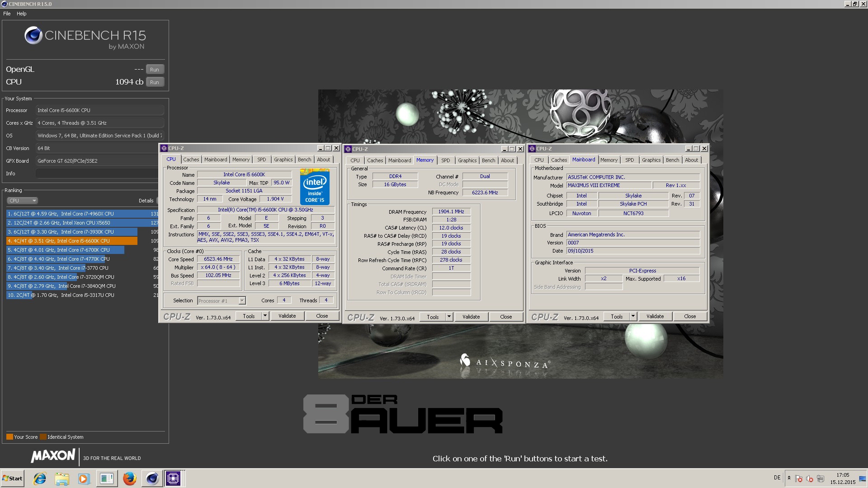The image size is (868, 488).
Task: Launch Windows Media Player from taskbar
Action: pos(84,478)
